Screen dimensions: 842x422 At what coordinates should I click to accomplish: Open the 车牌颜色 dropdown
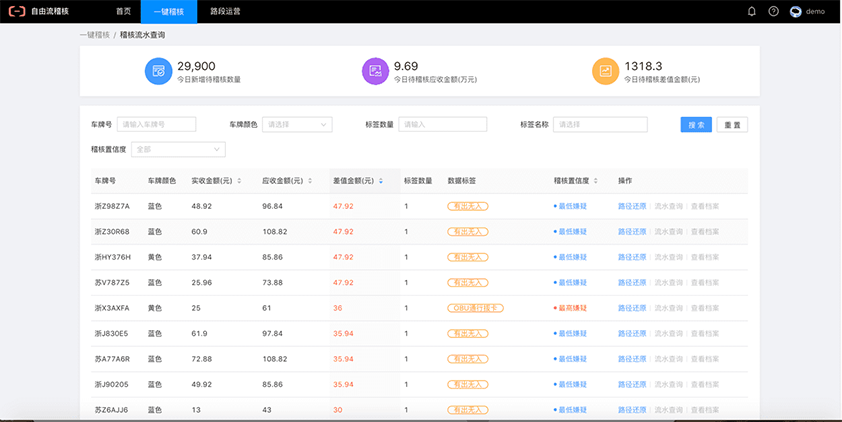point(296,125)
